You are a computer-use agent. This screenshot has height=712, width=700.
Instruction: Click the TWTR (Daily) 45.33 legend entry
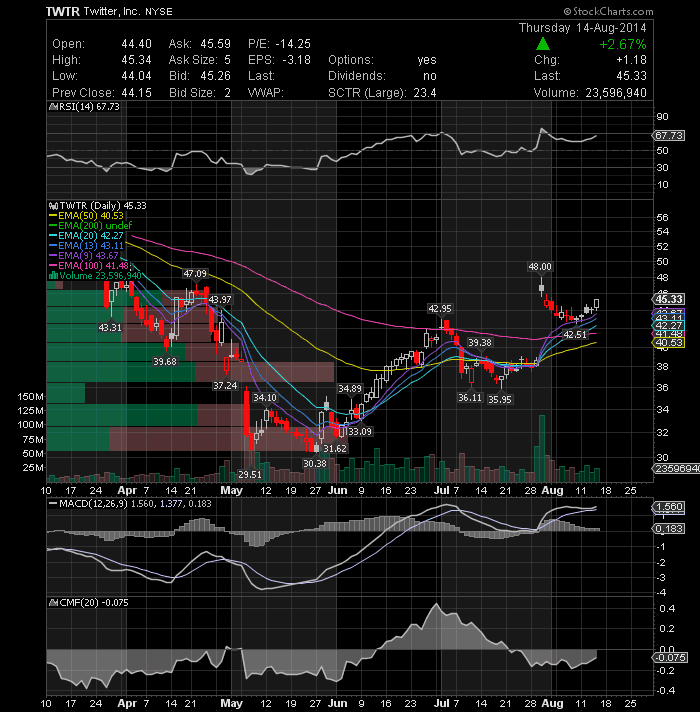tap(98, 206)
